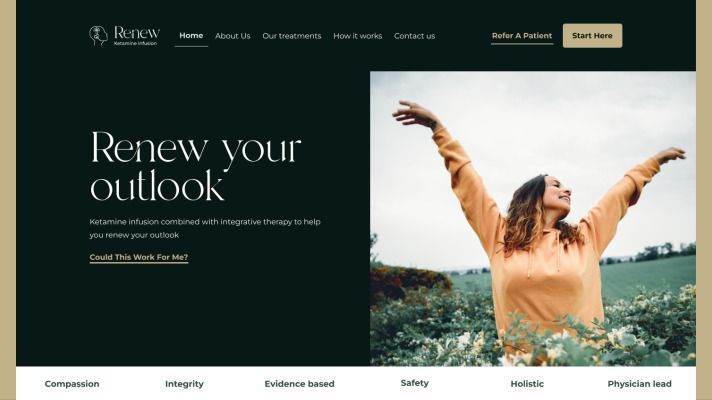Click the Refer A Patient link

click(x=522, y=36)
